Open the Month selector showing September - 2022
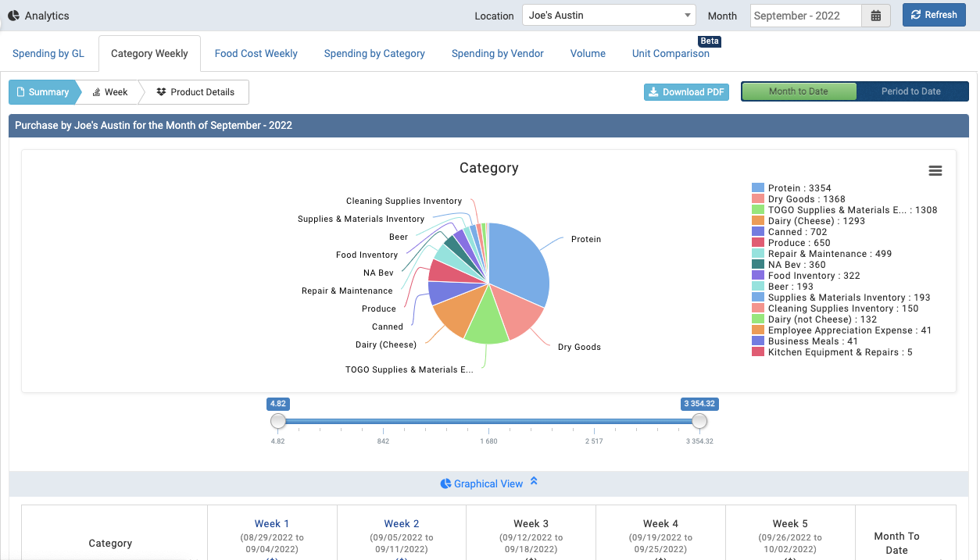Screen dimensions: 980x560 tap(805, 15)
